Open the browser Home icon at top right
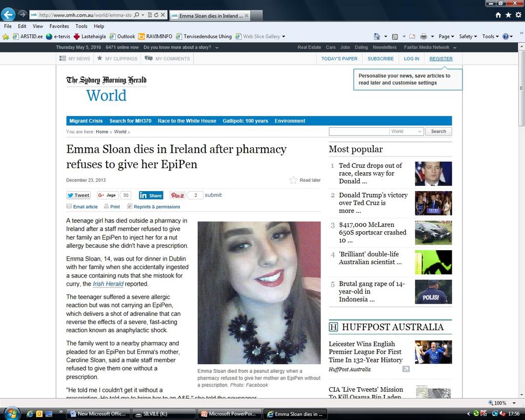Screen dimensions: 525x420 (x=498, y=15)
